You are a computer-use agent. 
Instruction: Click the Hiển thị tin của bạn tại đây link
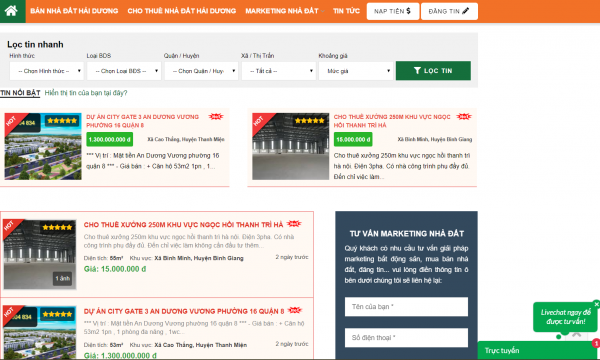click(86, 93)
